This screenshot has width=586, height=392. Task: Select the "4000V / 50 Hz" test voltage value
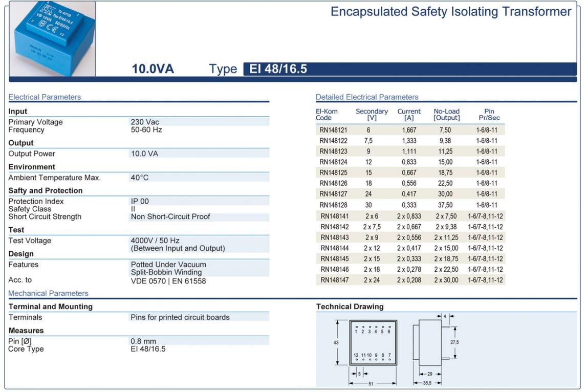155,241
